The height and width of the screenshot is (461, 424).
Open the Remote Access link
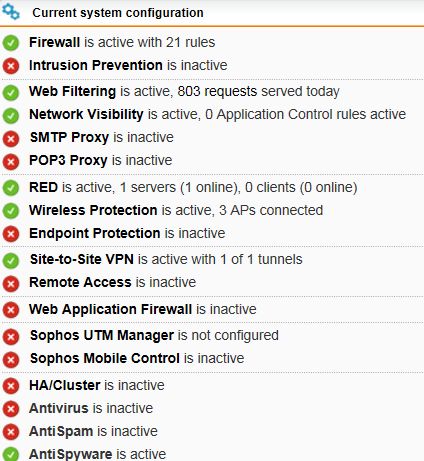click(x=80, y=282)
